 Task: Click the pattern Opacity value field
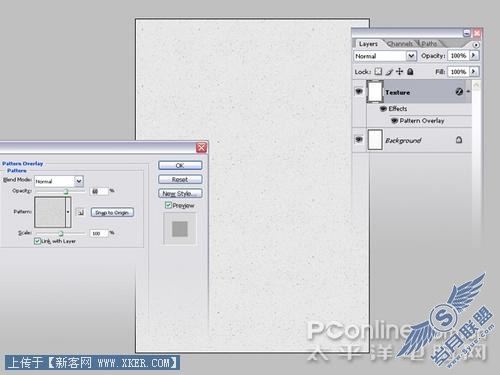(x=99, y=191)
